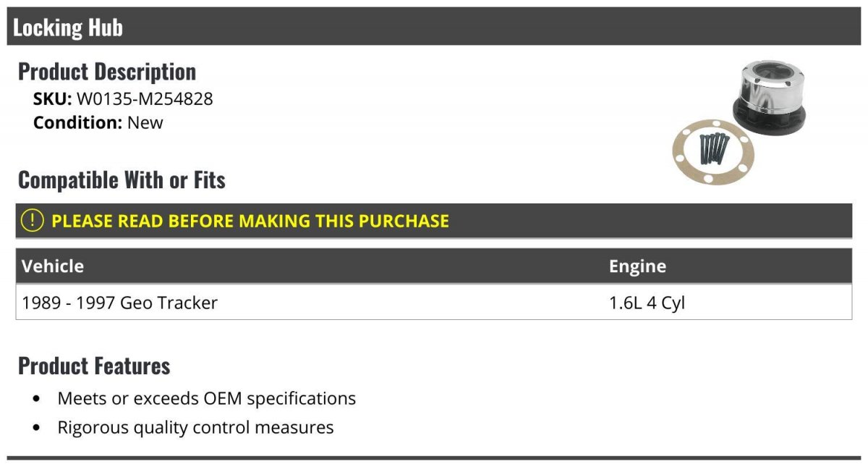Image resolution: width=868 pixels, height=467 pixels.
Task: Select SKU number W0135-M254828
Action: (x=145, y=99)
